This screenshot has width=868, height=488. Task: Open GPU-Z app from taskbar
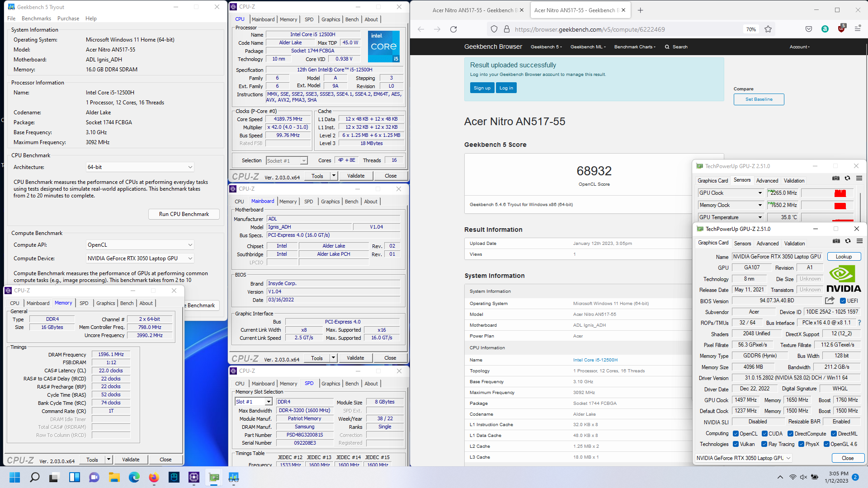pos(214,477)
